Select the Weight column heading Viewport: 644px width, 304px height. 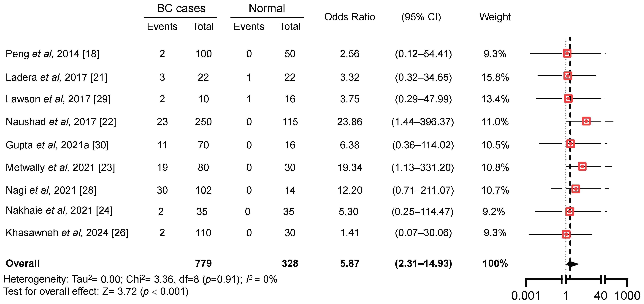pos(495,17)
